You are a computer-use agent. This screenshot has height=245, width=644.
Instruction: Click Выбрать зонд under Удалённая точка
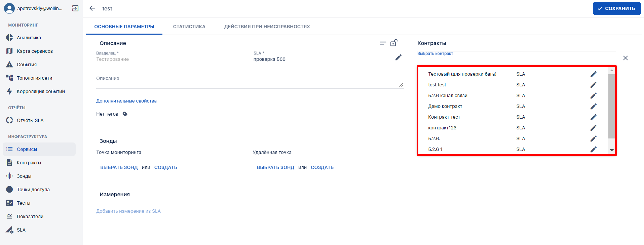(x=275, y=167)
